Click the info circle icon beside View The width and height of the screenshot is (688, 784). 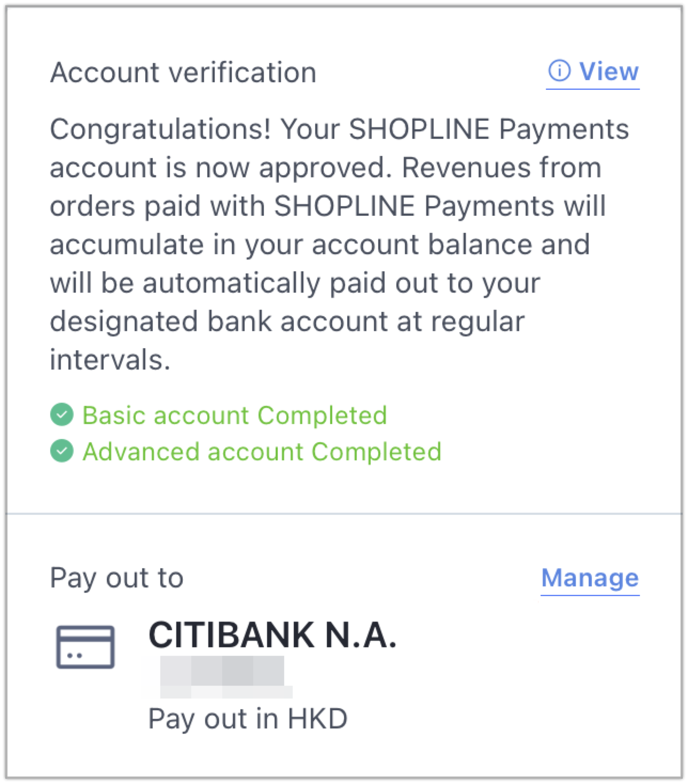(x=559, y=71)
